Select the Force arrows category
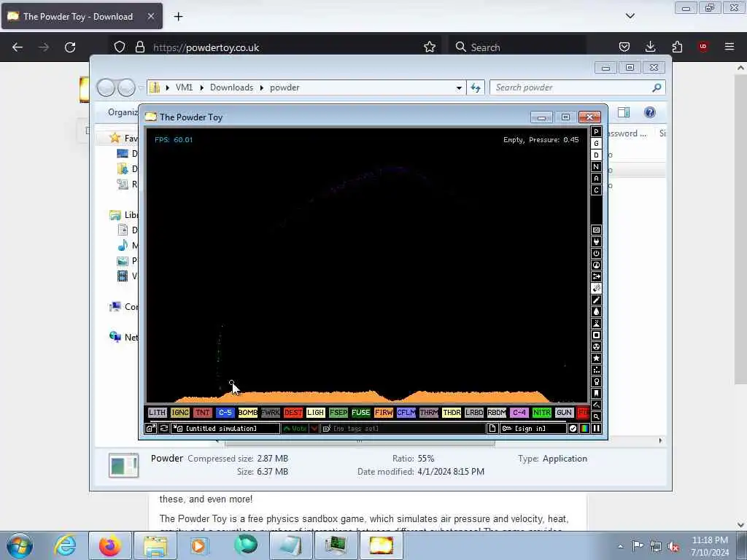This screenshot has width=747, height=560. point(596,276)
